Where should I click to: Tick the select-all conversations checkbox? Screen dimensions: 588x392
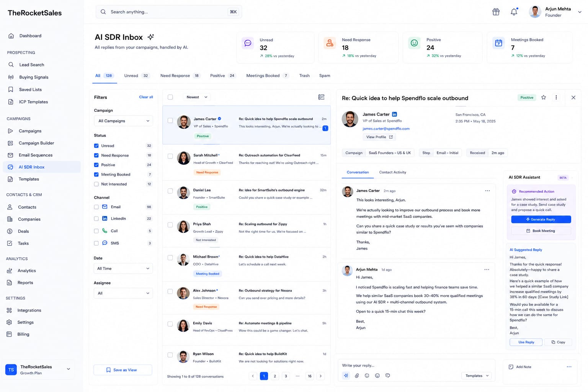point(170,97)
